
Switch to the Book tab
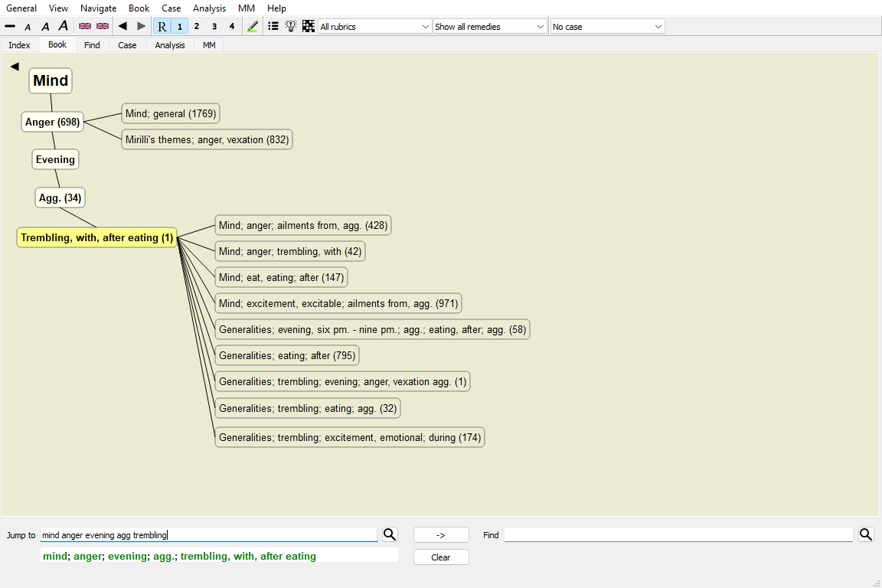click(57, 44)
